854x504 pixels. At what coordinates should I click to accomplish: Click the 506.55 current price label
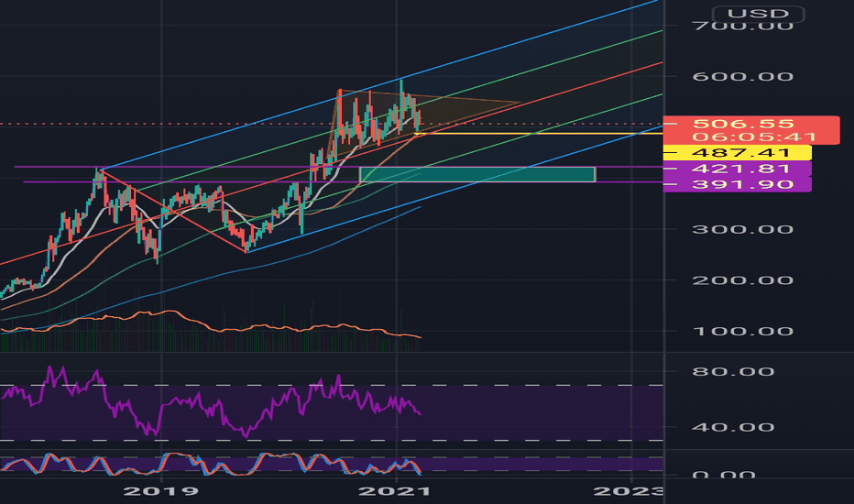pos(743,124)
